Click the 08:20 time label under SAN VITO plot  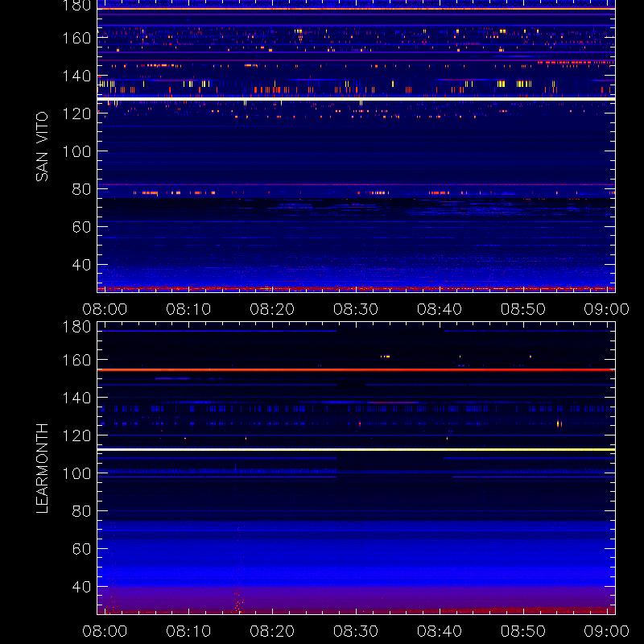point(272,309)
